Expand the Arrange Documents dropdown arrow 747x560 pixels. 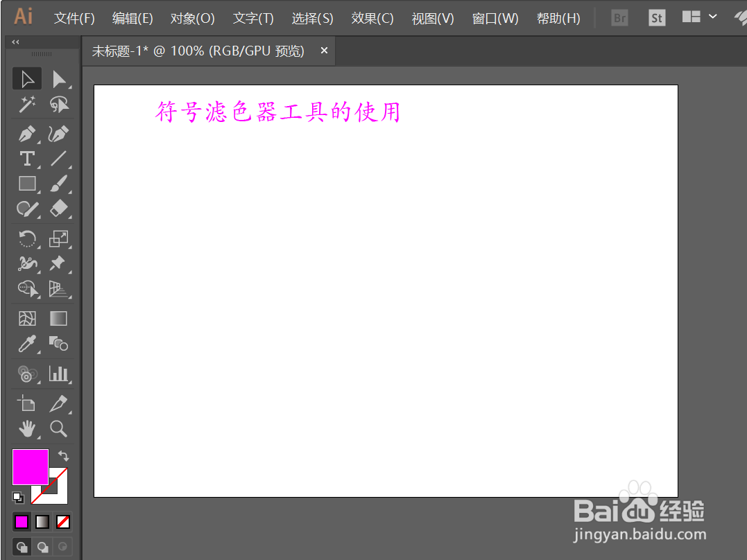(x=713, y=17)
